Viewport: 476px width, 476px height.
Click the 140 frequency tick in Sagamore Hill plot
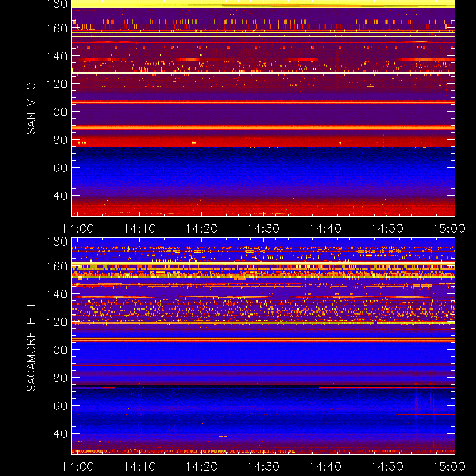pos(57,294)
